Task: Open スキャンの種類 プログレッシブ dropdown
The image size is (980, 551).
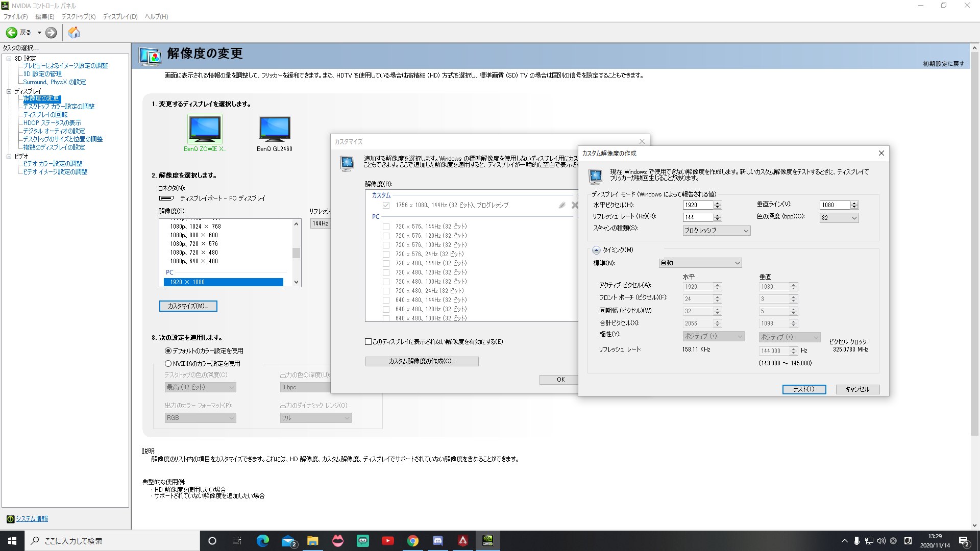Action: [x=717, y=231]
